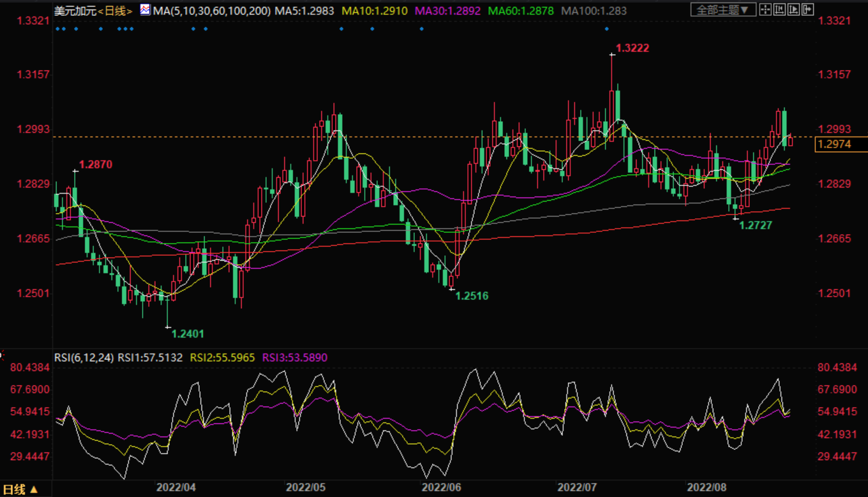
Task: Click the 1.3222 high price marker
Action: tap(632, 48)
